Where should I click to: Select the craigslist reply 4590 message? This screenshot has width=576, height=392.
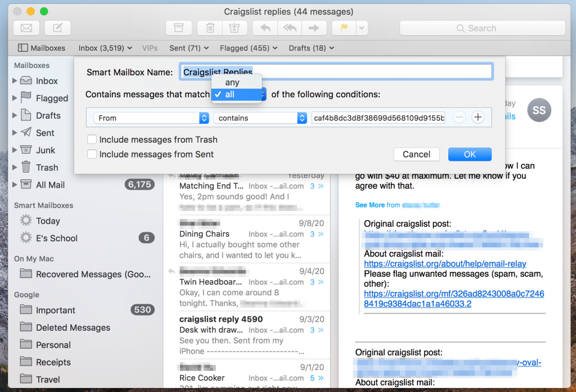[x=247, y=335]
